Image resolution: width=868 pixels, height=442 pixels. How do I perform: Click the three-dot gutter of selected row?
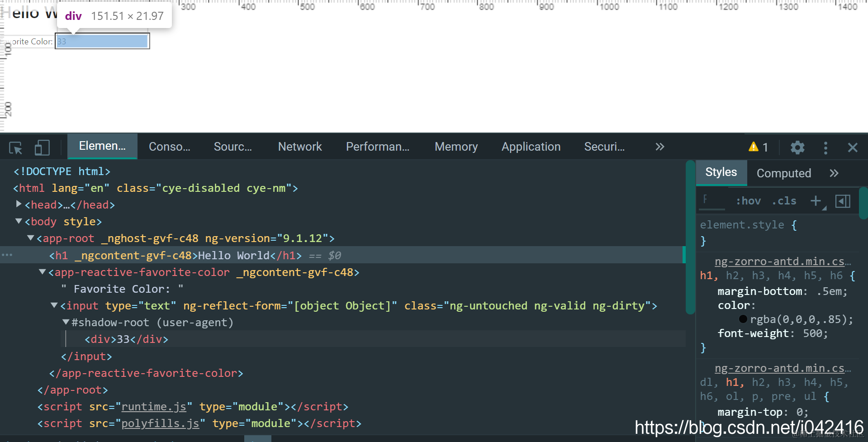(7, 255)
